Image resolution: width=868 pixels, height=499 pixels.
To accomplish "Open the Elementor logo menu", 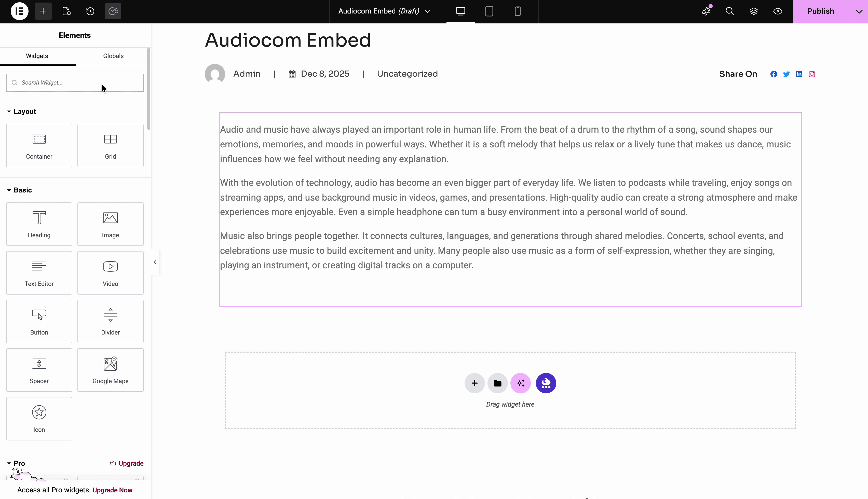I will coord(20,11).
